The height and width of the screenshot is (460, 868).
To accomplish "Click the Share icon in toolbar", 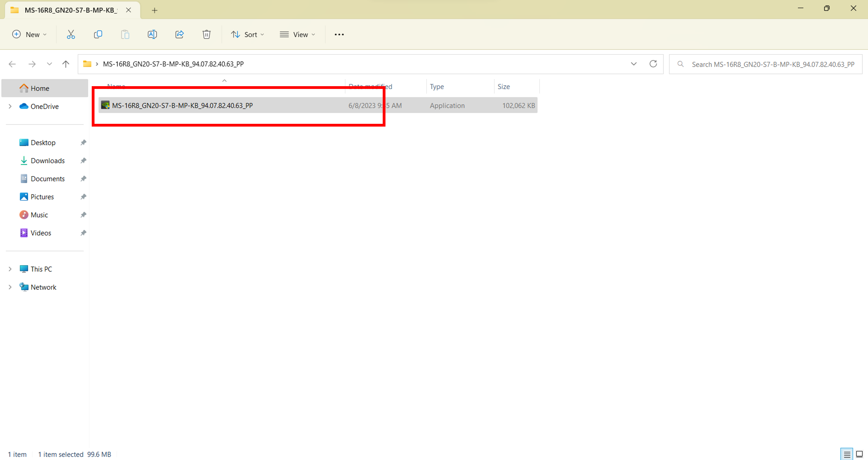I will [179, 34].
